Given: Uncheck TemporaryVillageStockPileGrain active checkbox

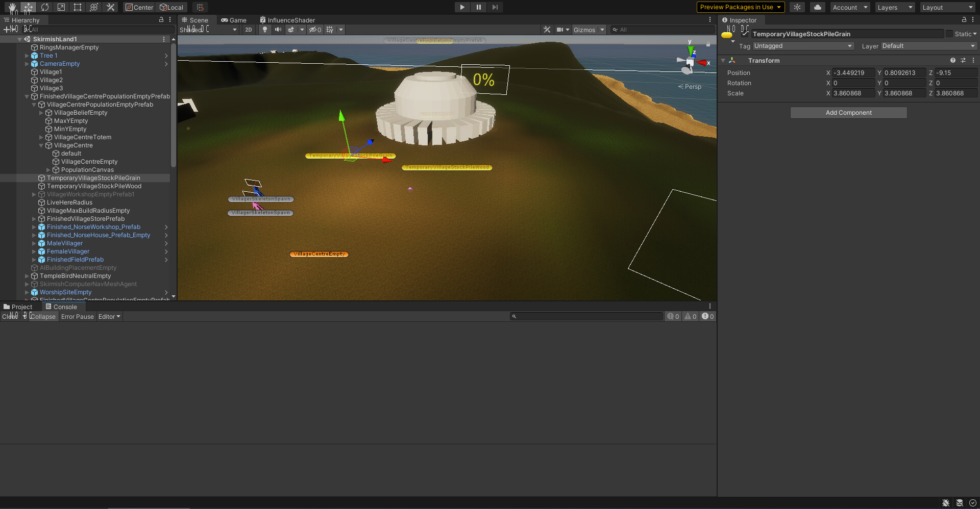Looking at the screenshot, I should coord(745,34).
